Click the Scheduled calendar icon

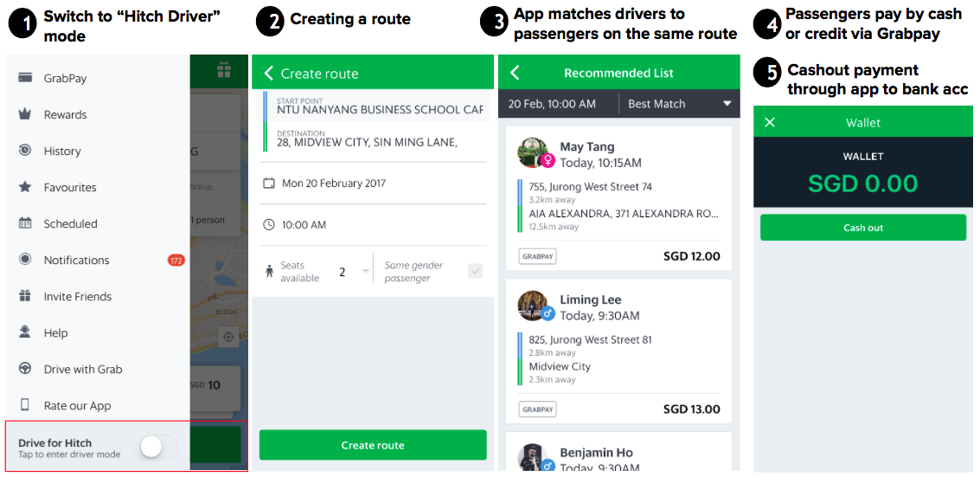click(25, 223)
